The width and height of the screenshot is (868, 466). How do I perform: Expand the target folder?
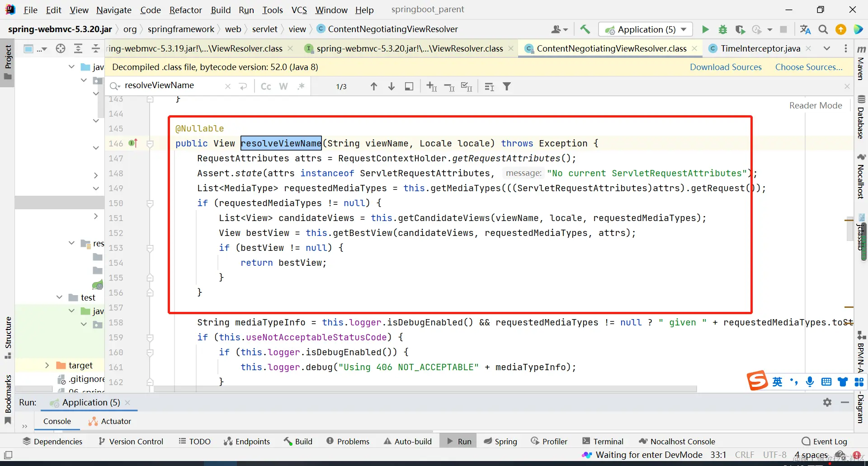click(x=47, y=365)
